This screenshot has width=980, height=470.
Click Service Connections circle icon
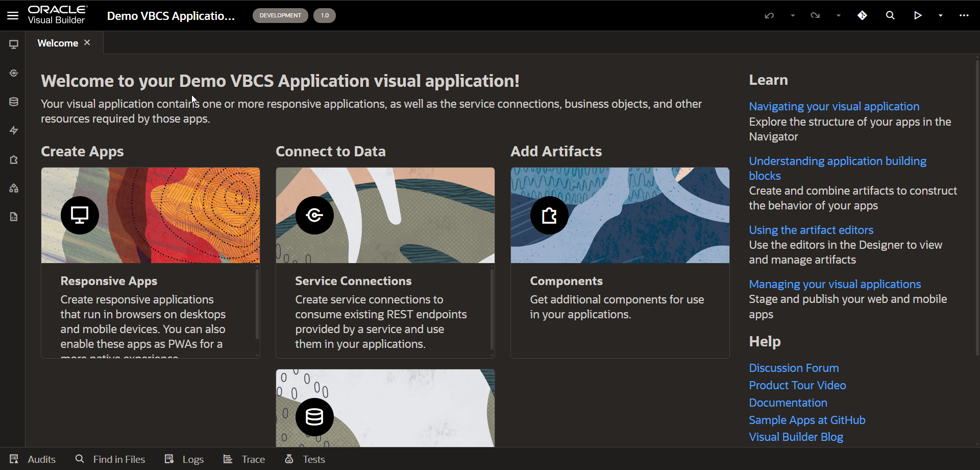pyautogui.click(x=314, y=215)
